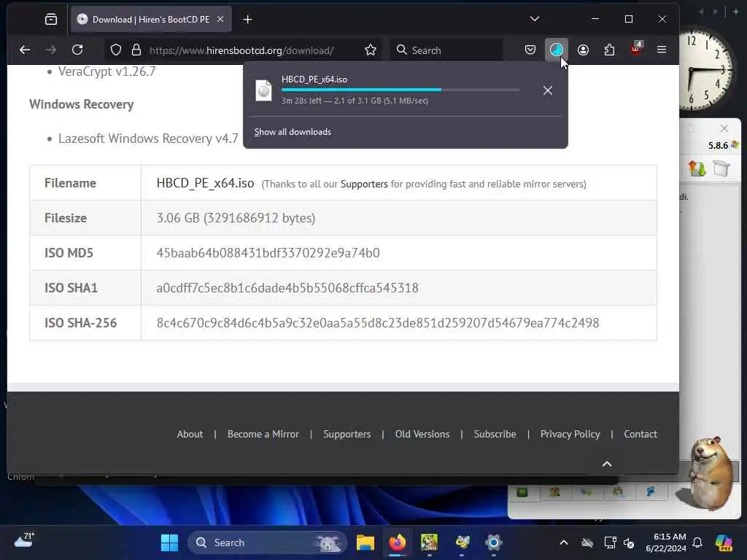This screenshot has height=560, width=747.
Task: Click the Firefox taskbar icon
Action: click(398, 542)
